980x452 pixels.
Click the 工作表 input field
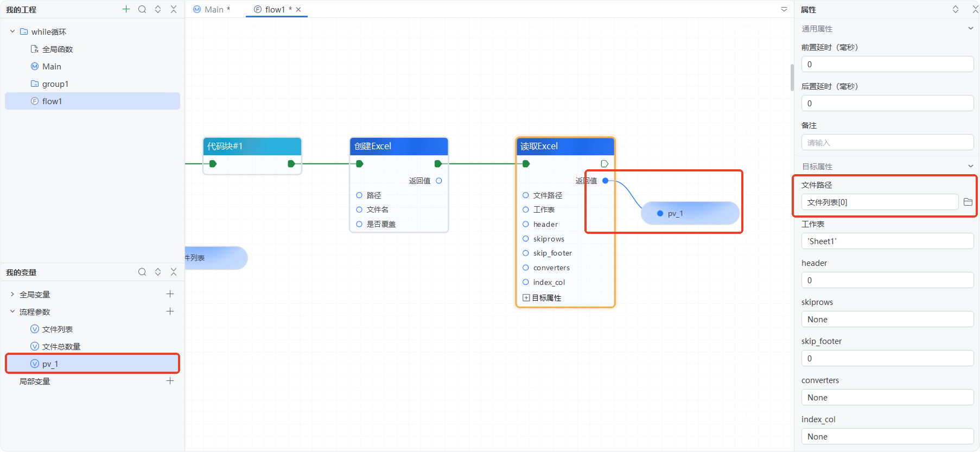click(x=887, y=241)
